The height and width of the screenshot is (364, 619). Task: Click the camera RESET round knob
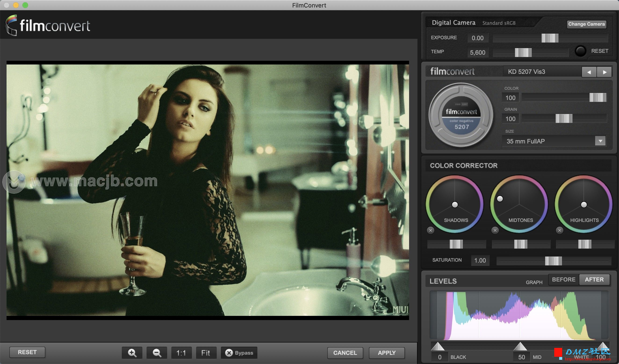pos(581,51)
